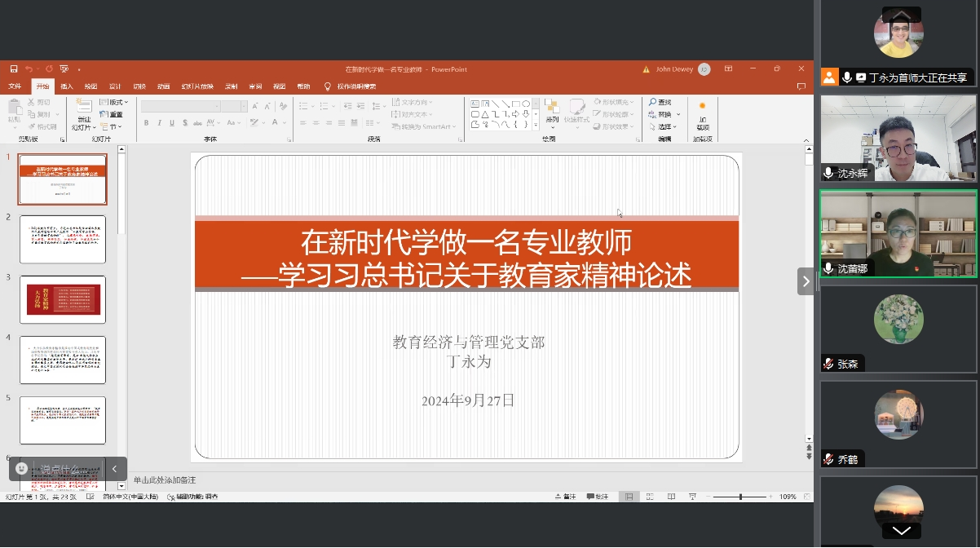980x548 pixels.
Task: Toggle Strikethrough formatting
Action: (x=198, y=123)
